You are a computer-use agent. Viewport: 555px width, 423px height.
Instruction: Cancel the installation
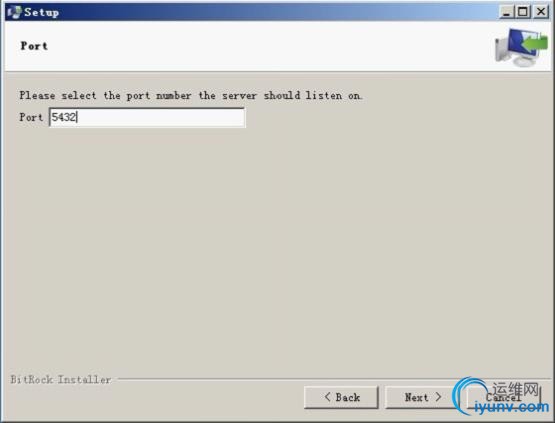click(x=503, y=397)
